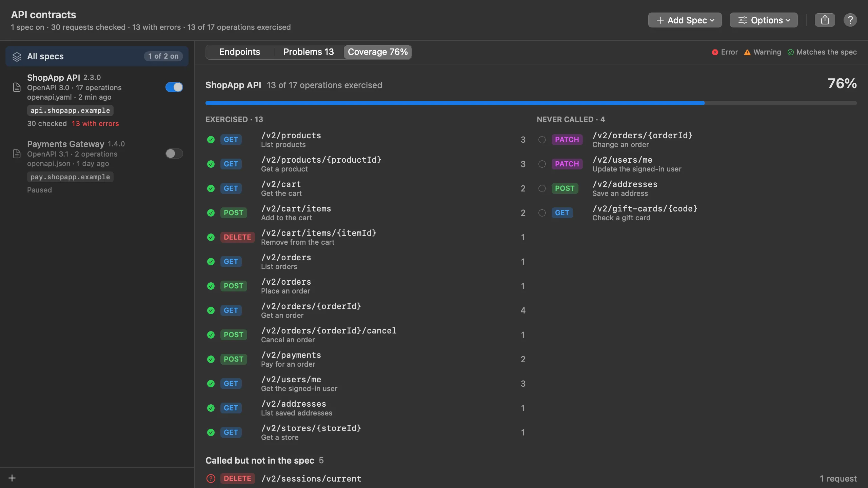Click the GET badge for /v2/cart

(x=231, y=188)
